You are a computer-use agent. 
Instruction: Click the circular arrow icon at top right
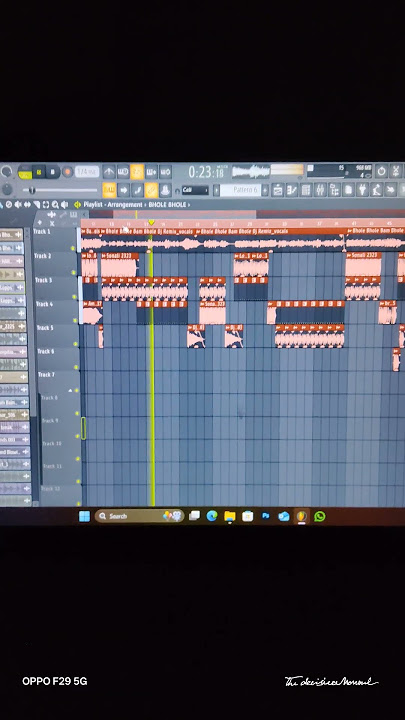(382, 171)
